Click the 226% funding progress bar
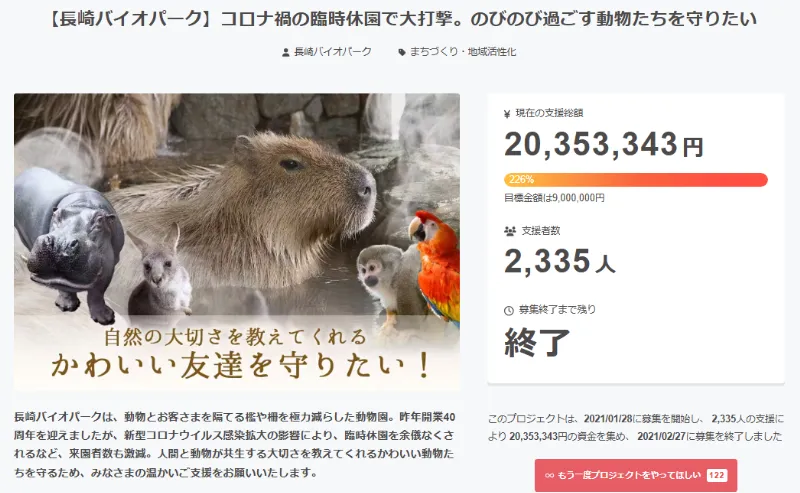This screenshot has height=493, width=800. point(636,180)
